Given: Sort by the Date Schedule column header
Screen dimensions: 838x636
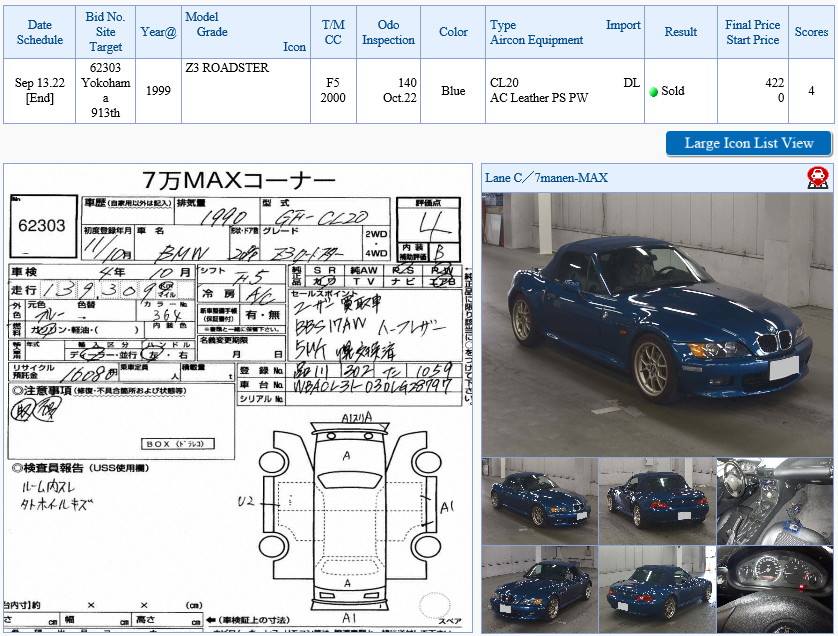Looking at the screenshot, I should coord(40,32).
